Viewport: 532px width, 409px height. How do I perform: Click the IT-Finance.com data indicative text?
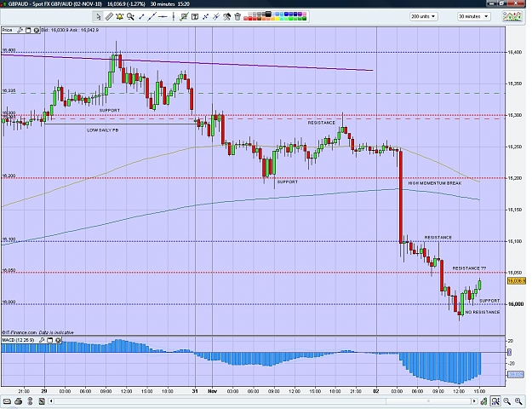[x=38, y=332]
